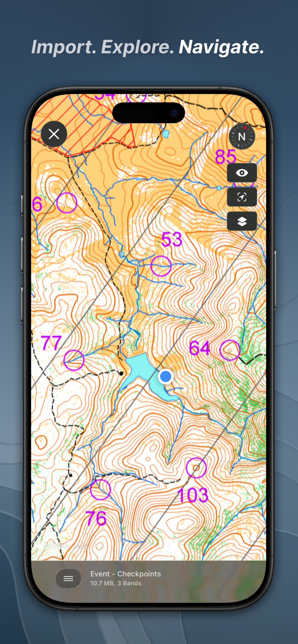Tap the 'Navigate.' heading word
298x644 pixels.
222,47
